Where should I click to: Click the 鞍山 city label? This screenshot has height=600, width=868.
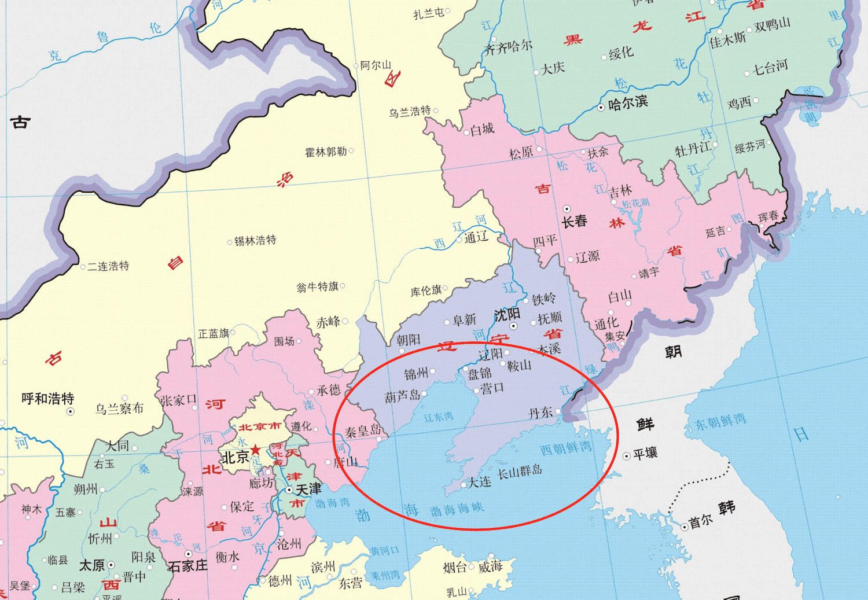click(519, 366)
